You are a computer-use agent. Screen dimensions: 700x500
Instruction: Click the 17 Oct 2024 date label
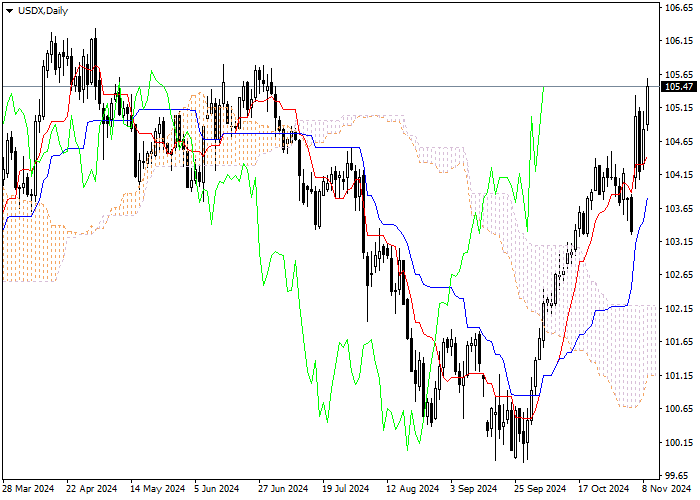click(x=604, y=489)
